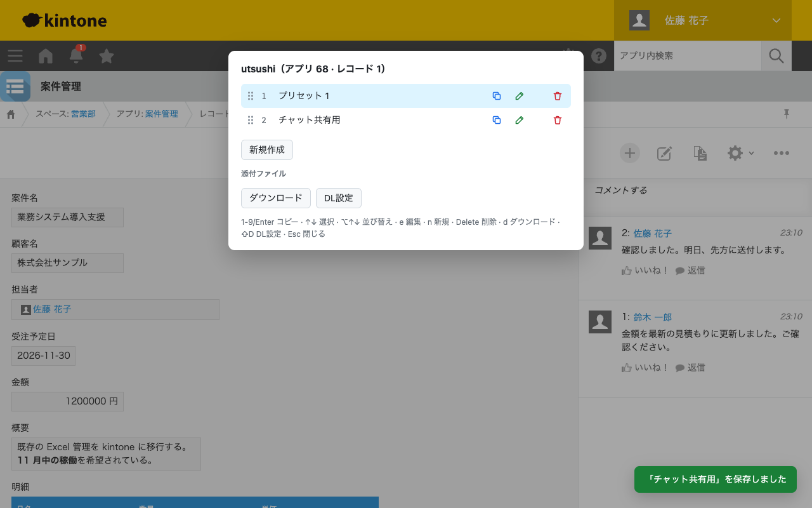Image resolution: width=812 pixels, height=508 pixels.
Task: Like 鈴木 一郎's comment
Action: (645, 368)
